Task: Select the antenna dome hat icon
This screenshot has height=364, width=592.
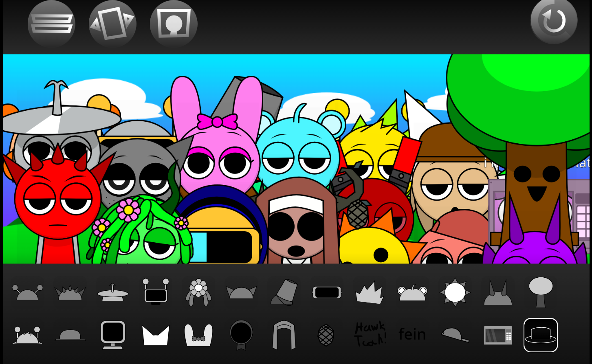Action: (x=27, y=292)
